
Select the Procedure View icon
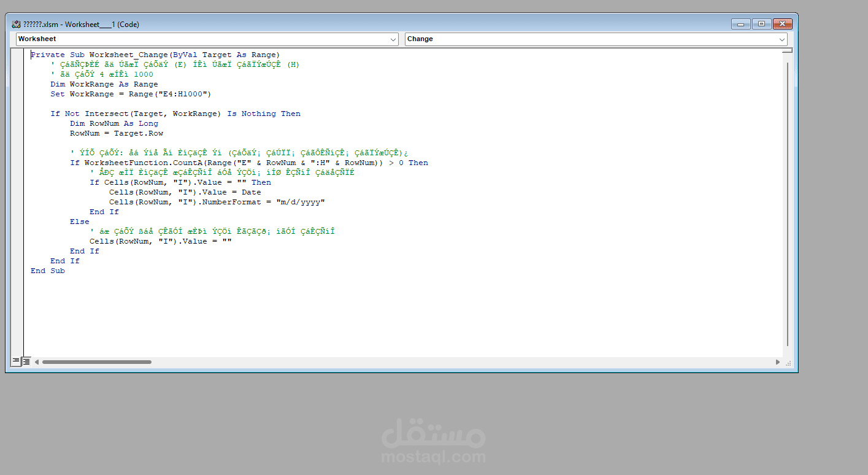16,361
